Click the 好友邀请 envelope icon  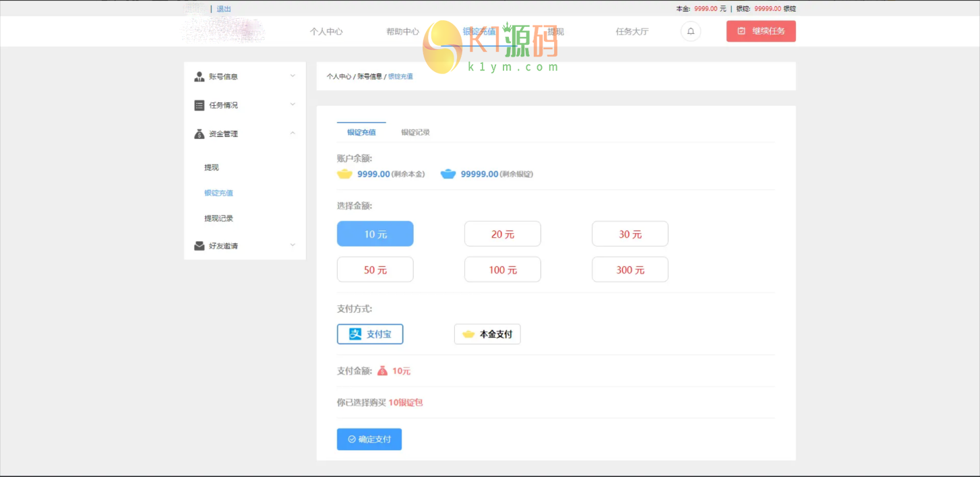(200, 246)
